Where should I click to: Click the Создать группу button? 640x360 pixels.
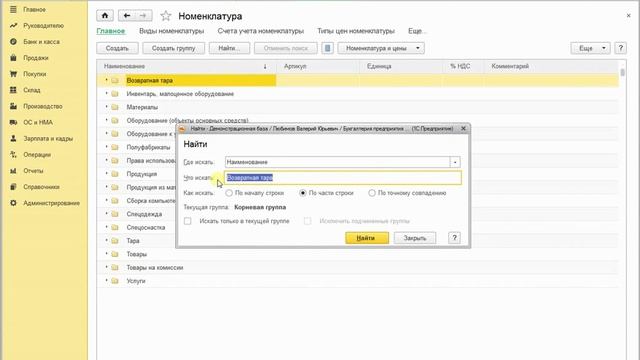click(x=173, y=48)
